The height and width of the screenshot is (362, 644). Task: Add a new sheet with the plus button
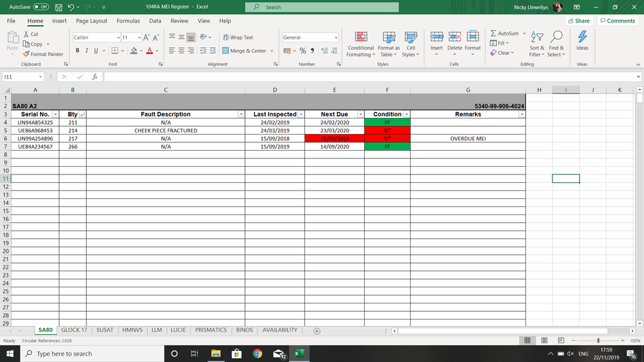(317, 331)
